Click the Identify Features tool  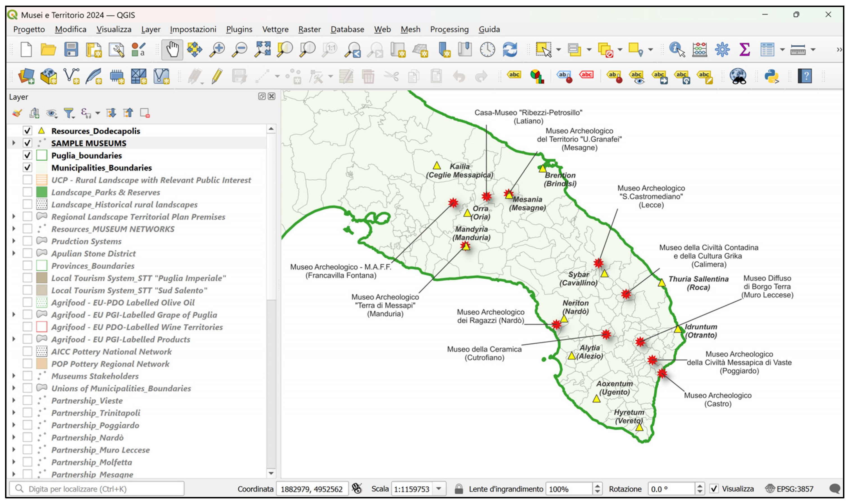tap(676, 50)
